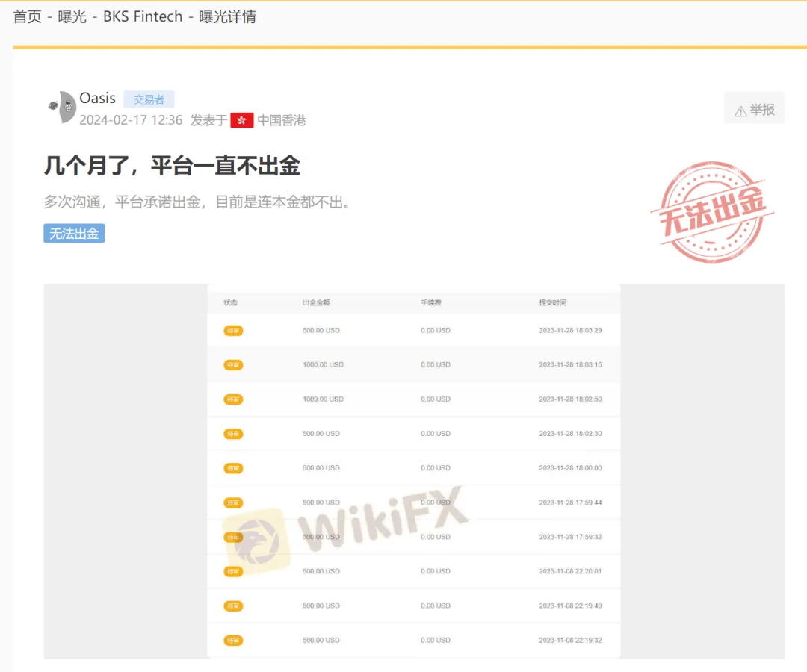Image resolution: width=807 pixels, height=672 pixels.
Task: Click the pending badge in the 1000.00 USD row
Action: [233, 365]
